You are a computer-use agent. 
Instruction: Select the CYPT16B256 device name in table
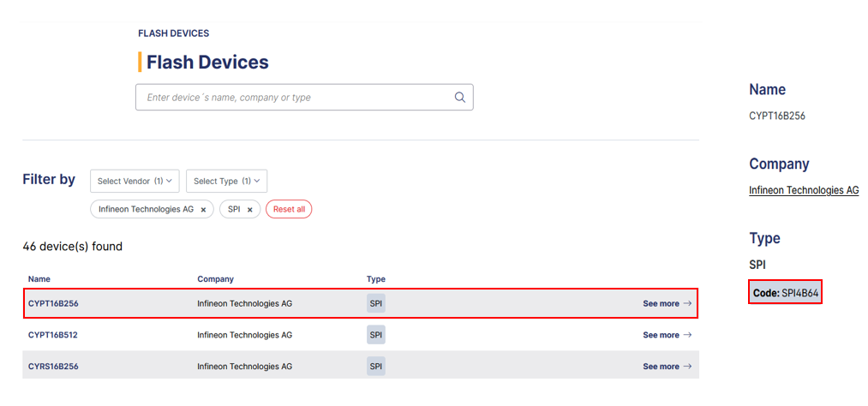(x=53, y=303)
